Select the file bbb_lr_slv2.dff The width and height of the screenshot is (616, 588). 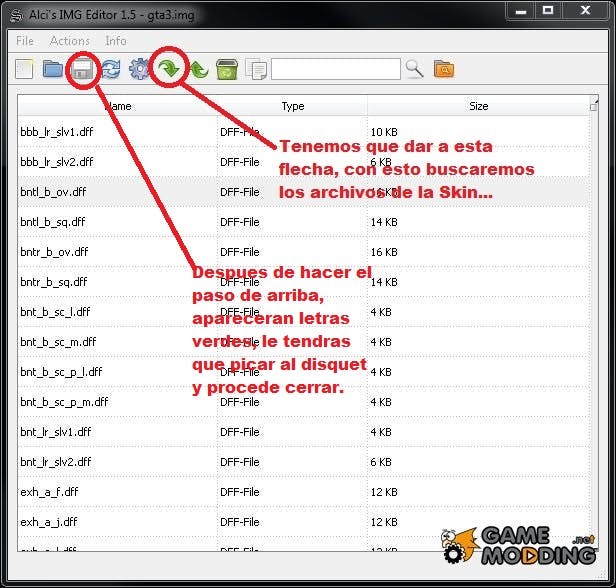coord(57,162)
